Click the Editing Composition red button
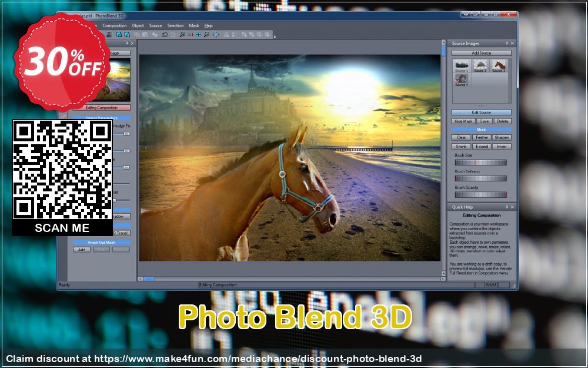The width and height of the screenshot is (588, 368). coord(101,108)
